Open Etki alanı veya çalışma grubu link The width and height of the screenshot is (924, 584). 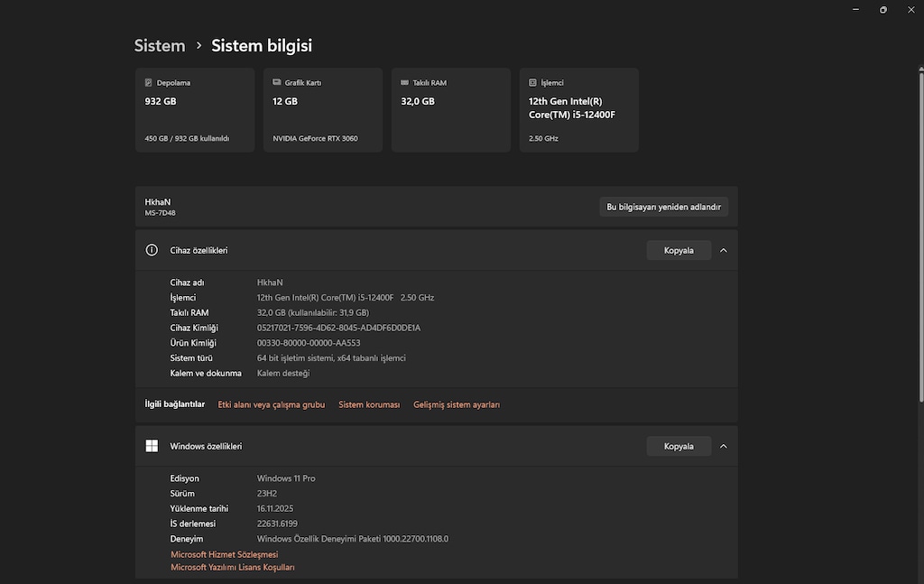point(271,404)
